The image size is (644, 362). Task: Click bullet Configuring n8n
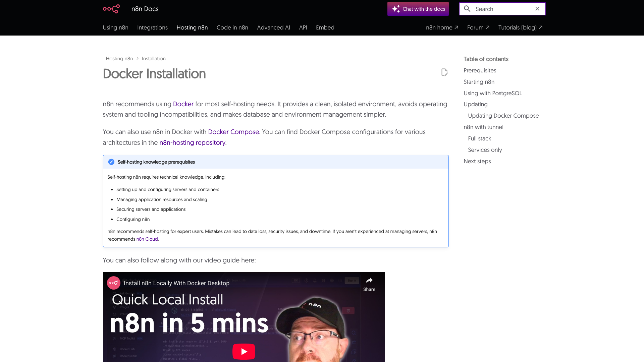(x=133, y=219)
